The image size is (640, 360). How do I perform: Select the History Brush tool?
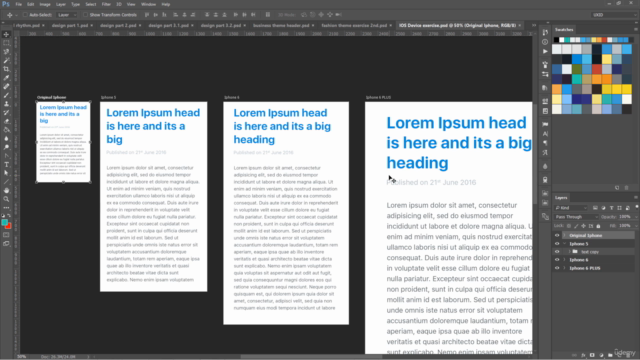[x=6, y=112]
